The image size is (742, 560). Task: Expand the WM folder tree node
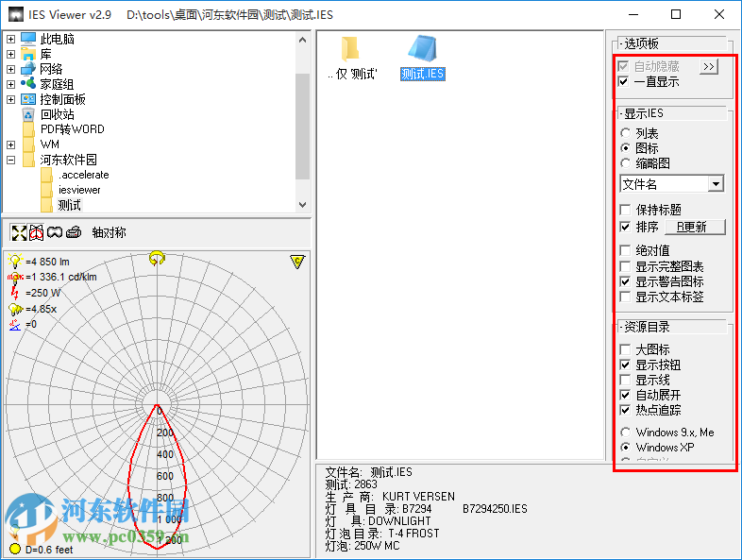point(11,144)
